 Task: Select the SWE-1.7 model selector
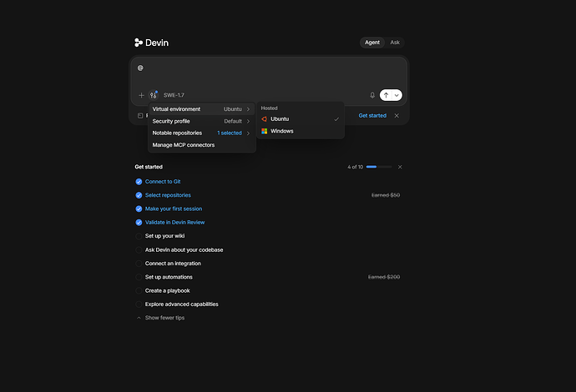click(x=174, y=95)
